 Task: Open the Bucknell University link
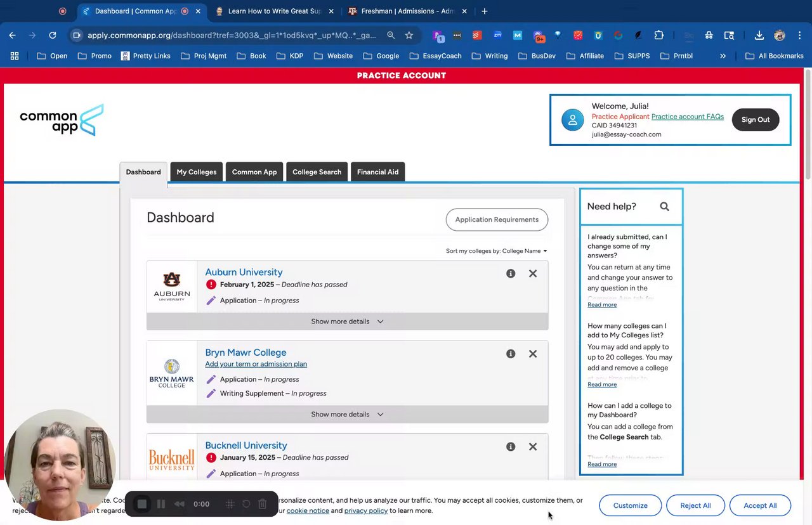point(246,445)
